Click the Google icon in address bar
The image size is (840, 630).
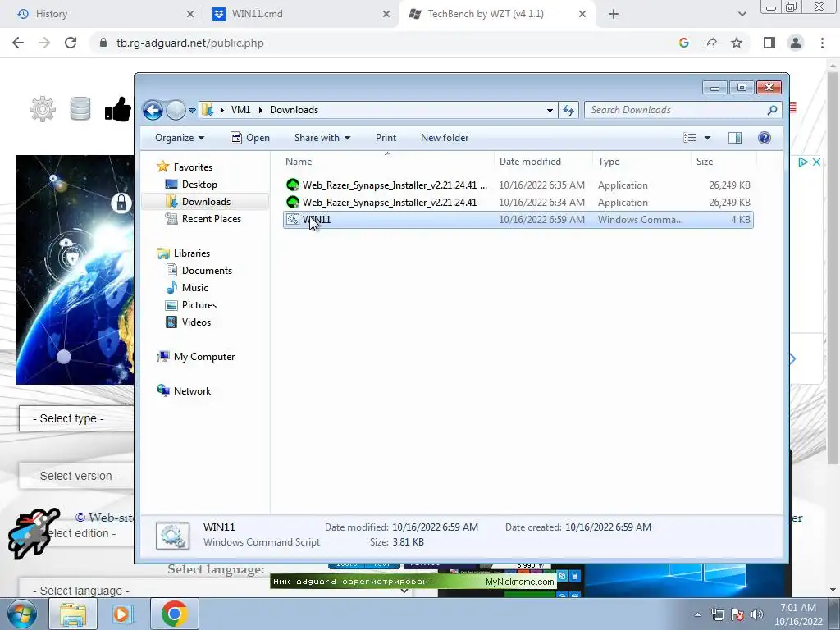click(x=683, y=43)
